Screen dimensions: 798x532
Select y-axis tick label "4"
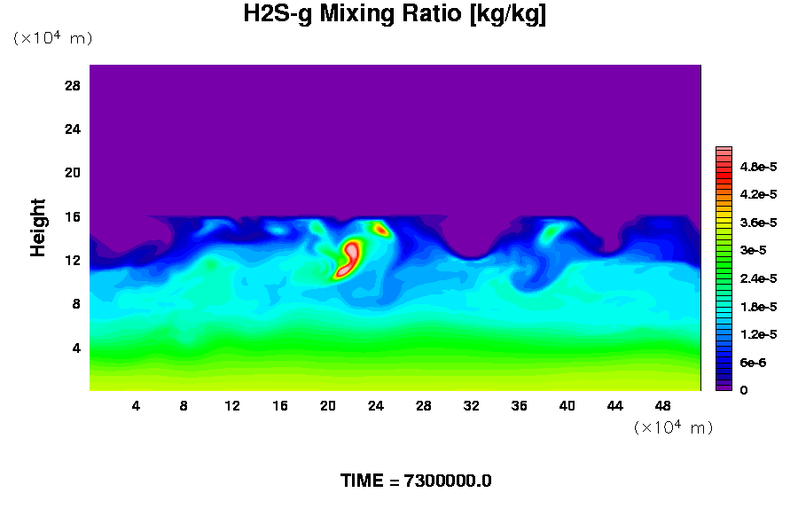coord(76,348)
